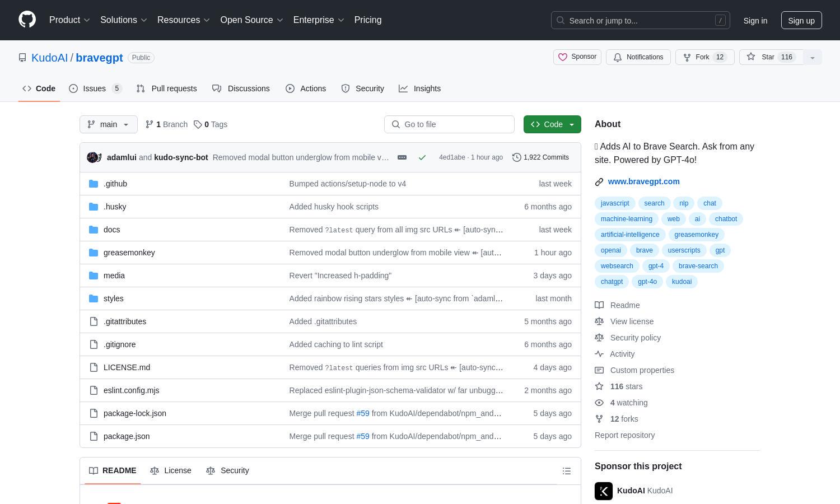This screenshot has height=504, width=840.
Task: Open README outline list icon
Action: point(567,471)
